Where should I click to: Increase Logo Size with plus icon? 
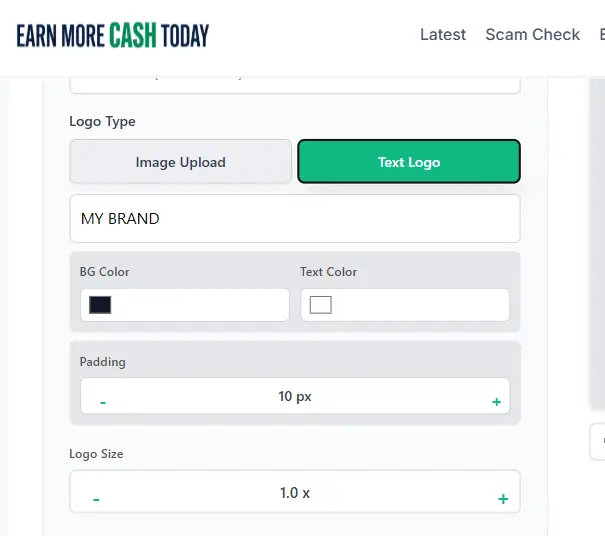[x=503, y=499]
